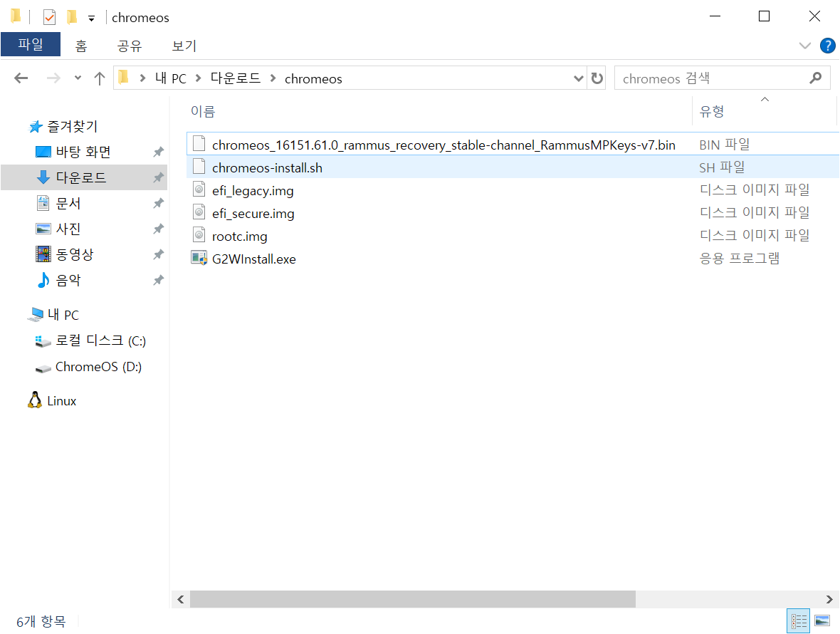Go up one folder level

pos(100,78)
